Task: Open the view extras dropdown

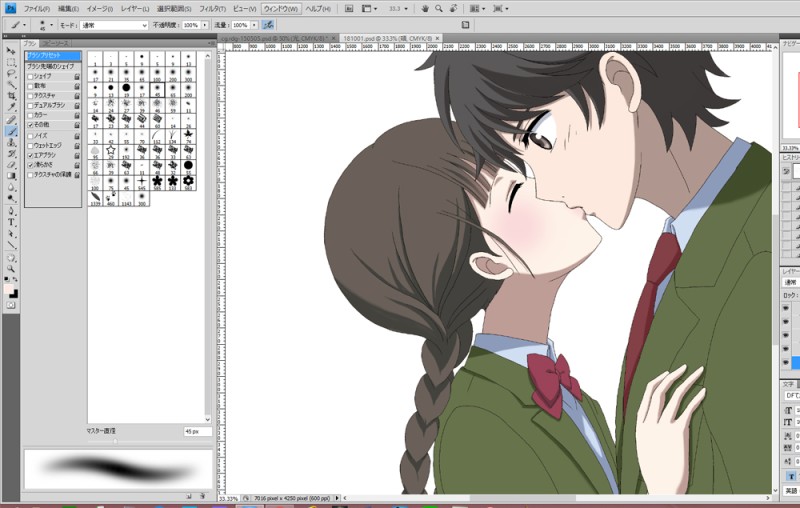Action: pyautogui.click(x=369, y=9)
